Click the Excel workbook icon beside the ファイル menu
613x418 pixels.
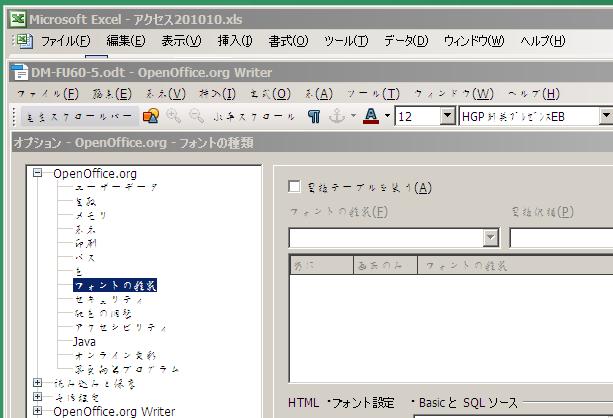(25, 42)
